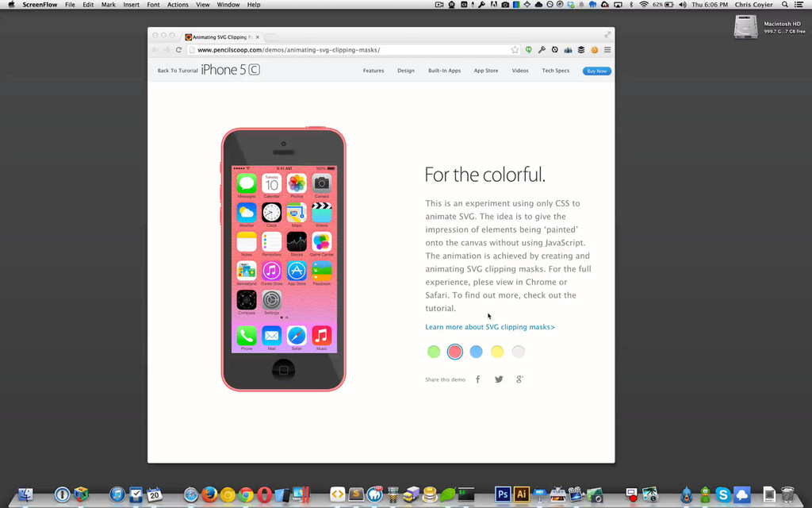Open the Mark menu
This screenshot has height=508, width=812.
(109, 5)
